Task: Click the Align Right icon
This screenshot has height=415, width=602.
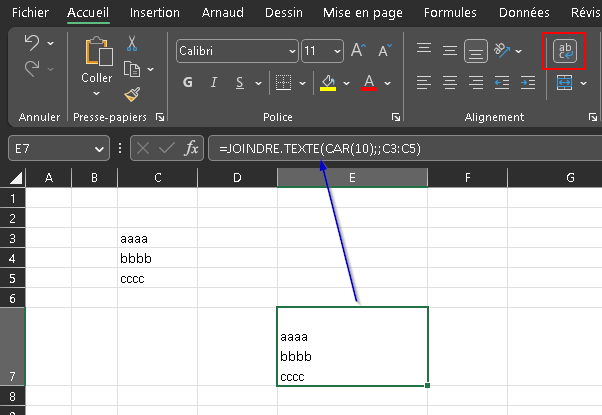Action: (x=476, y=83)
